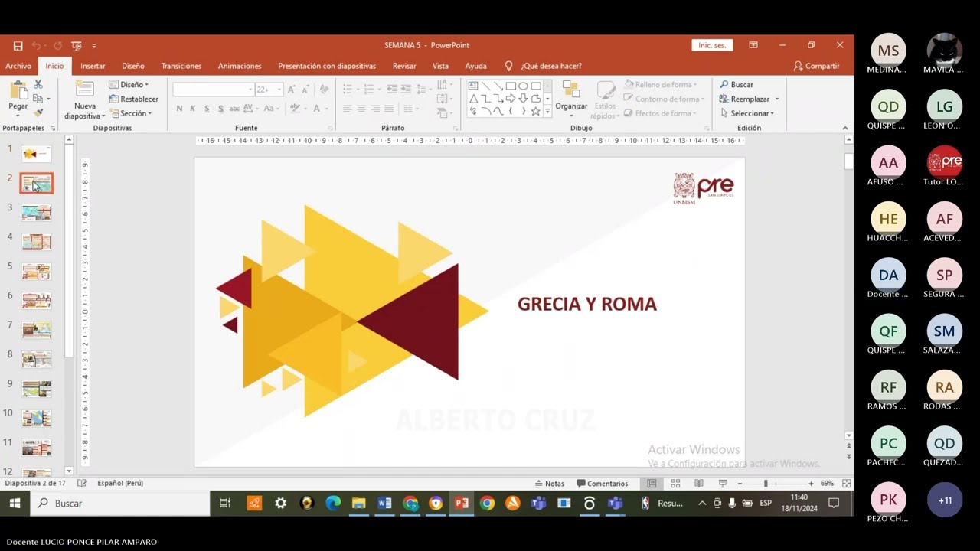The height and width of the screenshot is (551, 980).
Task: Expand the Sección dropdown
Action: coord(131,113)
